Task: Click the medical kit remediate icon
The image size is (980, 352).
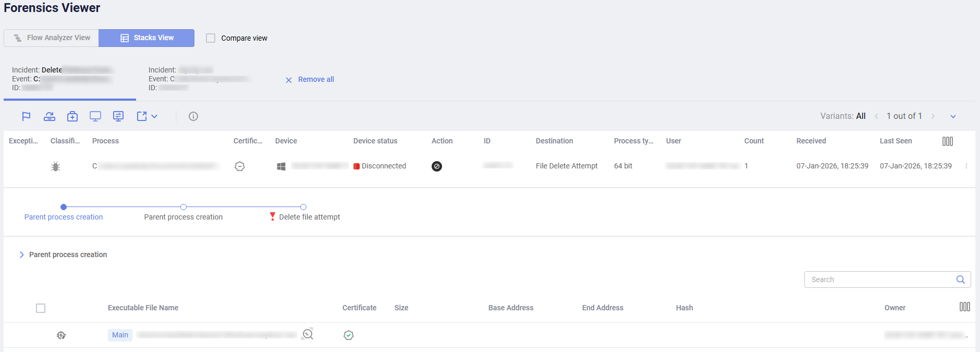Action: click(x=72, y=116)
